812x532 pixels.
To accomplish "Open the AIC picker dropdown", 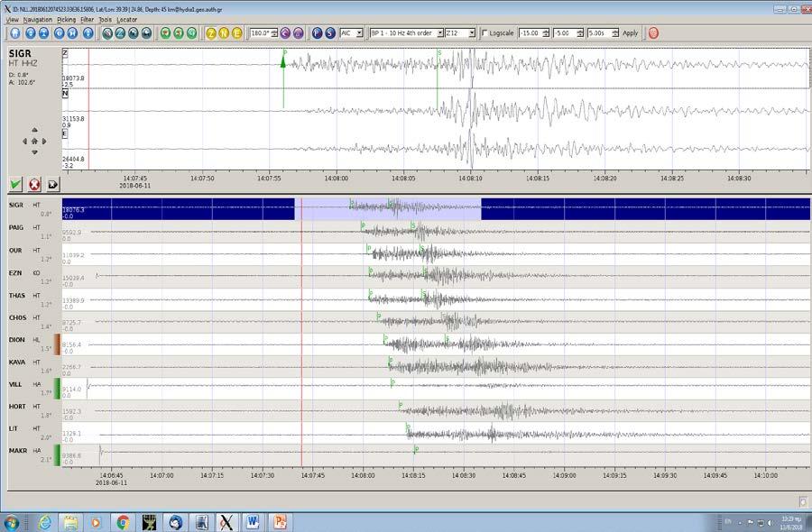I will (x=352, y=33).
